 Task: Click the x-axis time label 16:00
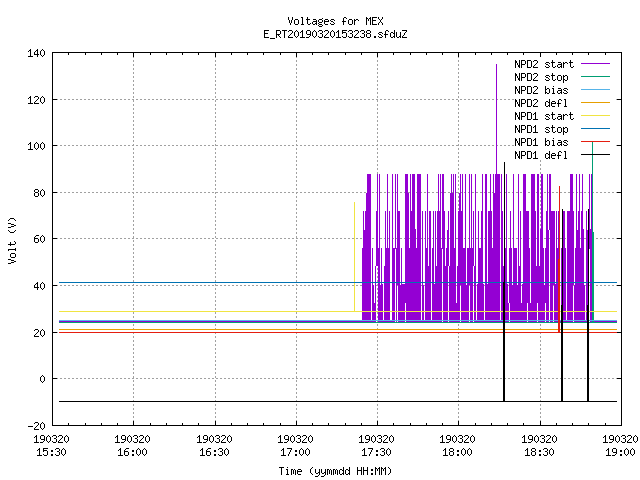132,452
